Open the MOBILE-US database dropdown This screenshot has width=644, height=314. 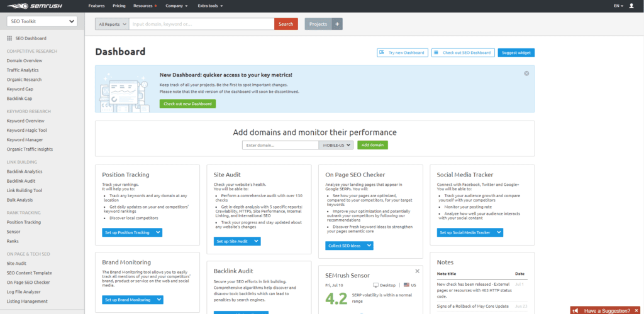pyautogui.click(x=336, y=145)
